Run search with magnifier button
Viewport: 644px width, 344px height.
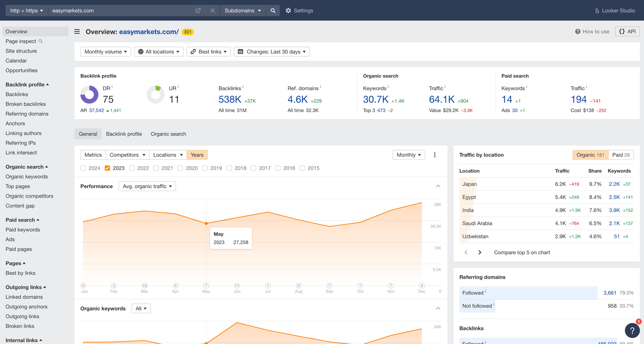pos(273,10)
